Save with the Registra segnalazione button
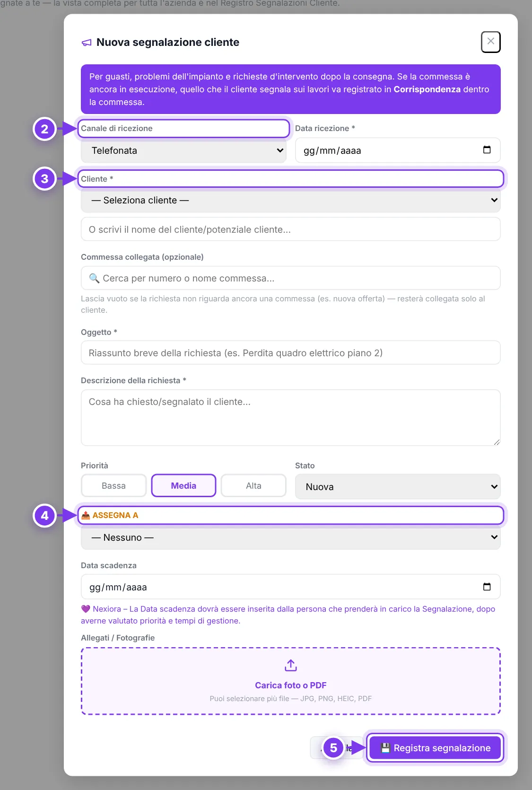The width and height of the screenshot is (532, 790). click(x=435, y=748)
